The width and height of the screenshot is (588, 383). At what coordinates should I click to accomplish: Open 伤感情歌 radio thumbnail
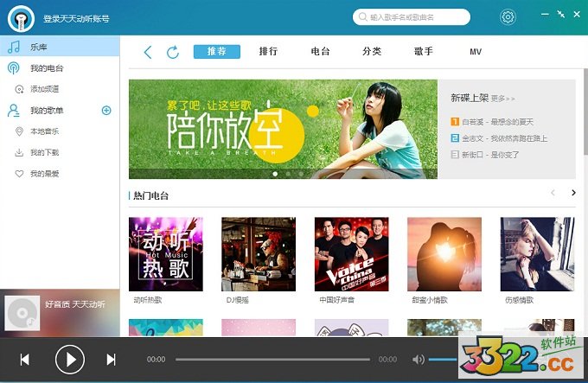pyautogui.click(x=537, y=254)
